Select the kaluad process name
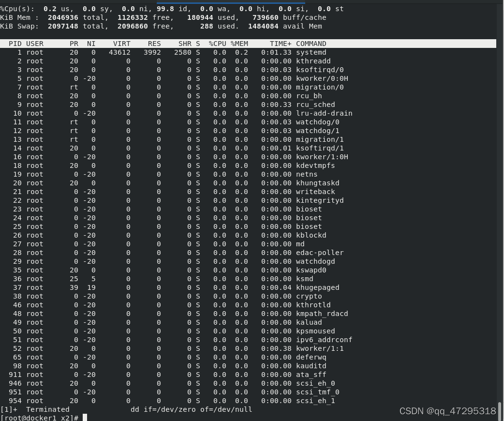 (x=309, y=322)
